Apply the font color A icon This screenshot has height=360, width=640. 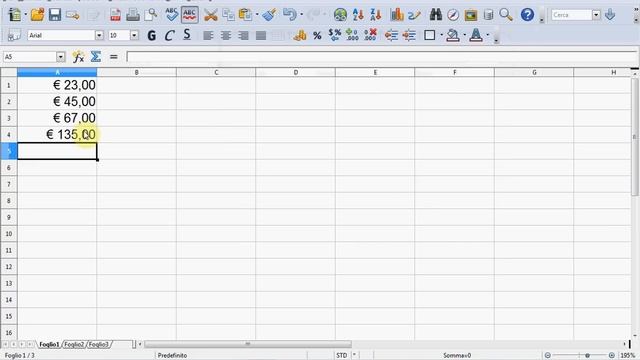(x=476, y=36)
